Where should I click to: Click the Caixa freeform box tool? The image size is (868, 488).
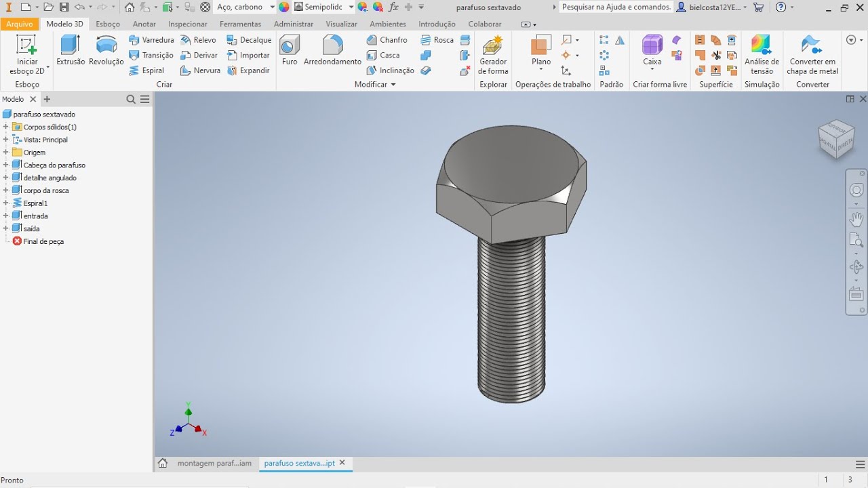[652, 50]
